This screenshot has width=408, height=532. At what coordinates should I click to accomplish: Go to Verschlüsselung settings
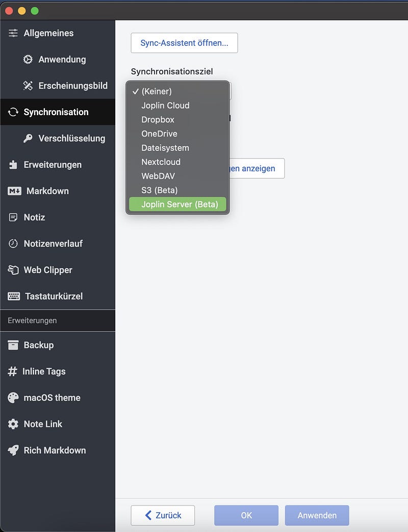tap(58, 138)
